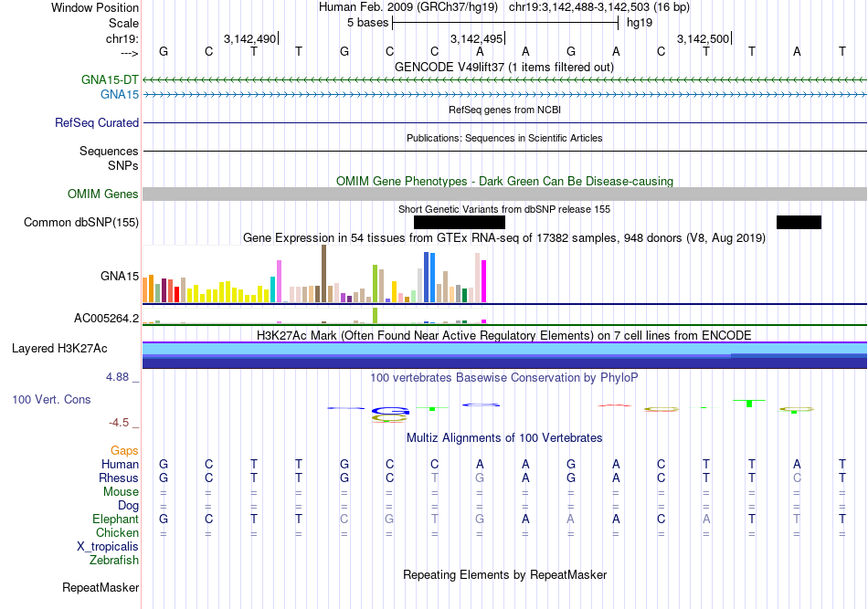Screen dimensions: 868x609
Task: Click the hg19 label beside scale bar
Action: coord(640,23)
